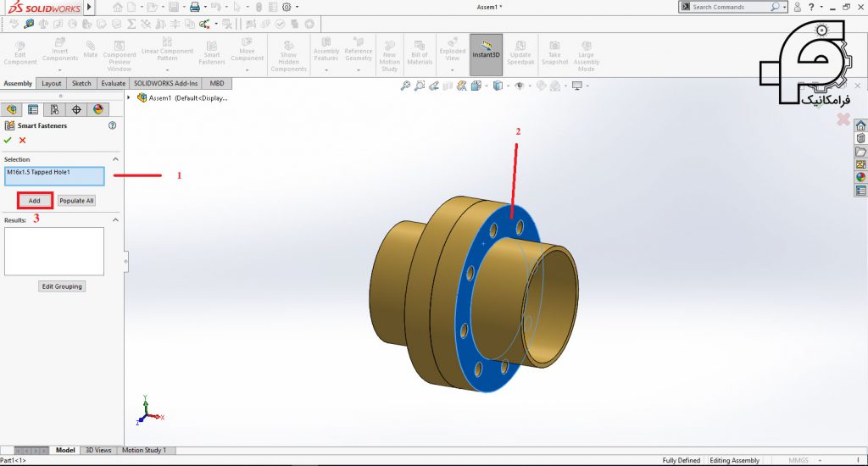The image size is (868, 466).
Task: Open PropertyManager tab icon
Action: click(x=33, y=109)
